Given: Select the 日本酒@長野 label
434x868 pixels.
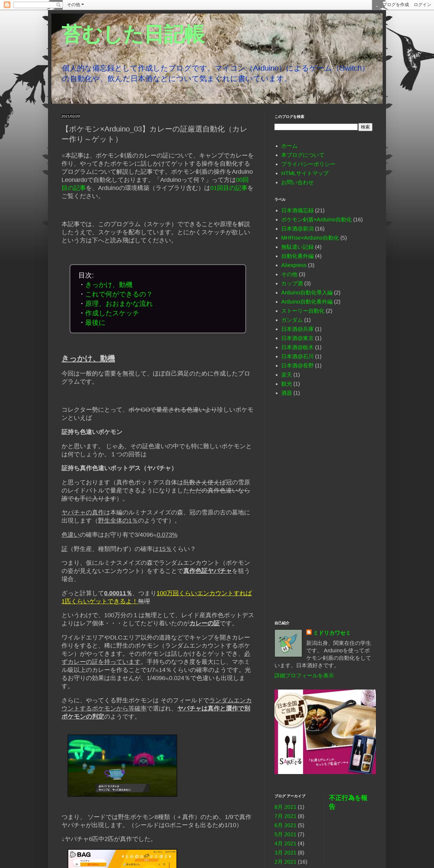Looking at the screenshot, I should 297,366.
